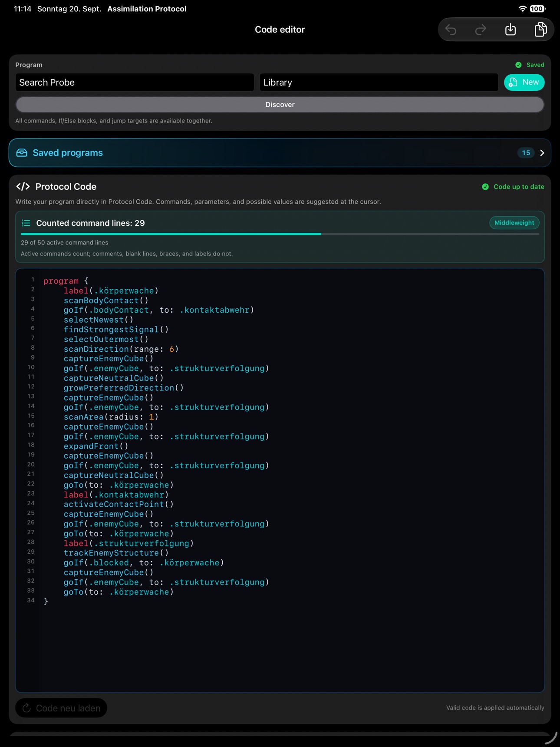The image size is (560, 747).
Task: Tap the Code up to date checkmark
Action: 485,187
